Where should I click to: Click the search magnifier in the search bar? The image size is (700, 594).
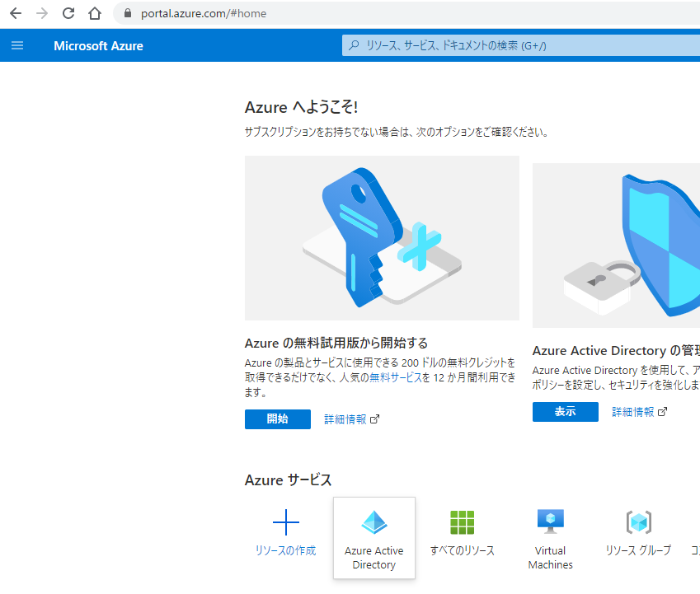(x=353, y=45)
